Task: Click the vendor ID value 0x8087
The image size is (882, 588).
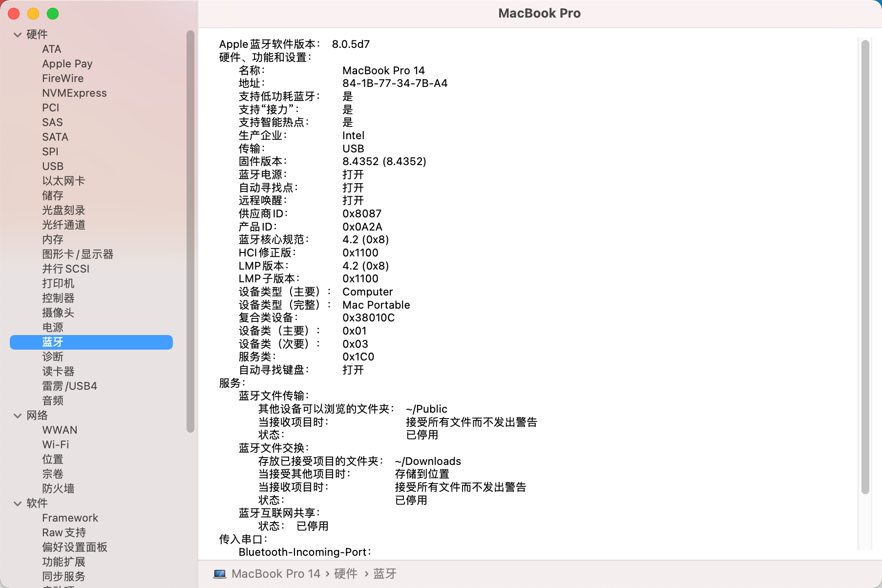Action: [362, 214]
